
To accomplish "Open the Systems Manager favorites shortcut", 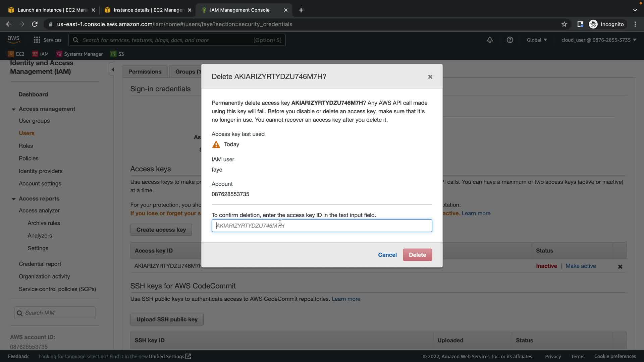I will [79, 54].
